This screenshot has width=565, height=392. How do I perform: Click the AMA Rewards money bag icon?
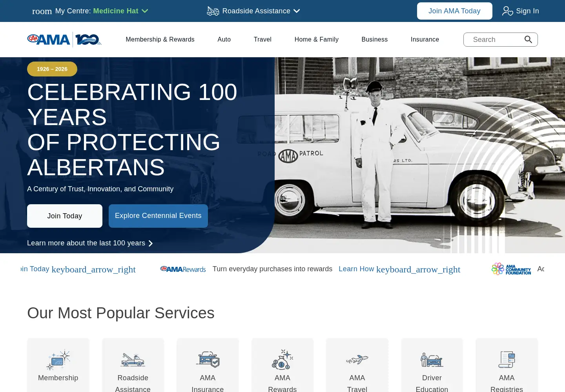[282, 359]
